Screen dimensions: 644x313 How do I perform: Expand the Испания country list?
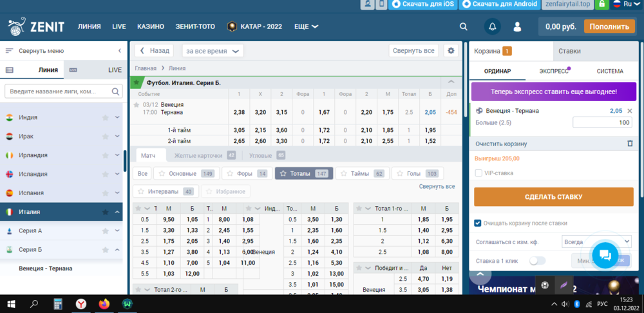[117, 193]
